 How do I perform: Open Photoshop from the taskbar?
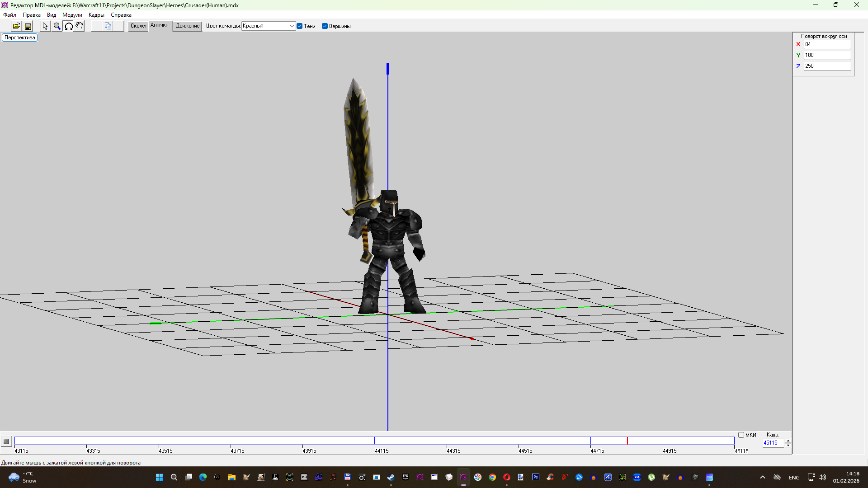[x=536, y=477]
